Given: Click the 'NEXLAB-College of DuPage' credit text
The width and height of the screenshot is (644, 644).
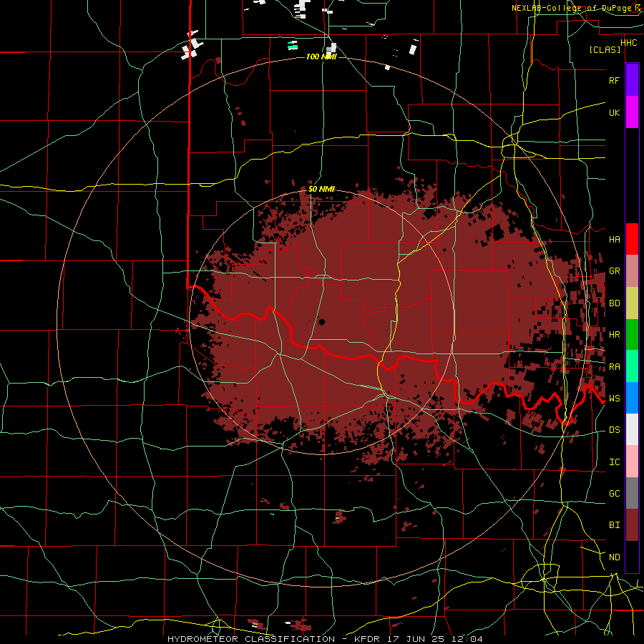Looking at the screenshot, I should (x=571, y=8).
